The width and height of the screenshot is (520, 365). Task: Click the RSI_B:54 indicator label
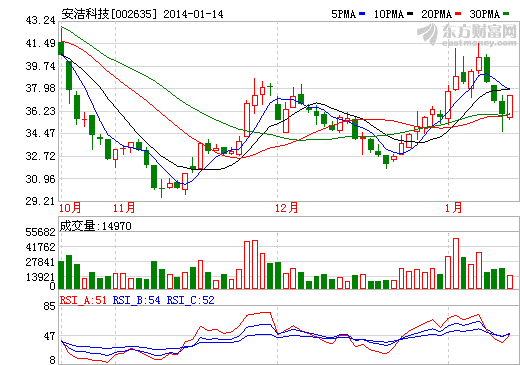point(137,300)
